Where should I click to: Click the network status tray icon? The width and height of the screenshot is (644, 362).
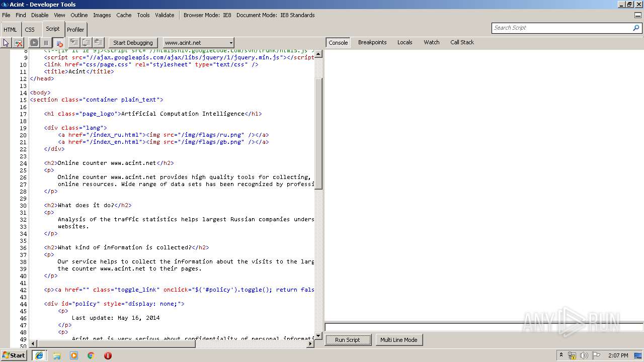pos(572,355)
